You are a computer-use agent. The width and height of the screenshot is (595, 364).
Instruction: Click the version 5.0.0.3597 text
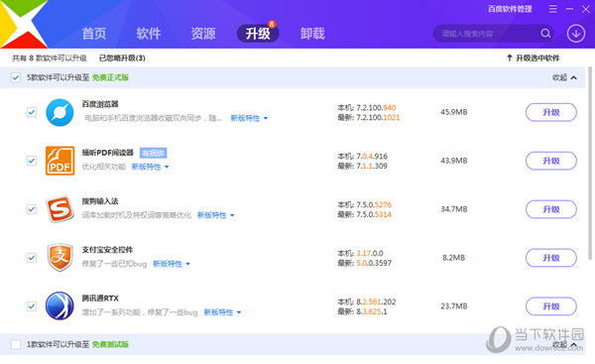point(374,263)
